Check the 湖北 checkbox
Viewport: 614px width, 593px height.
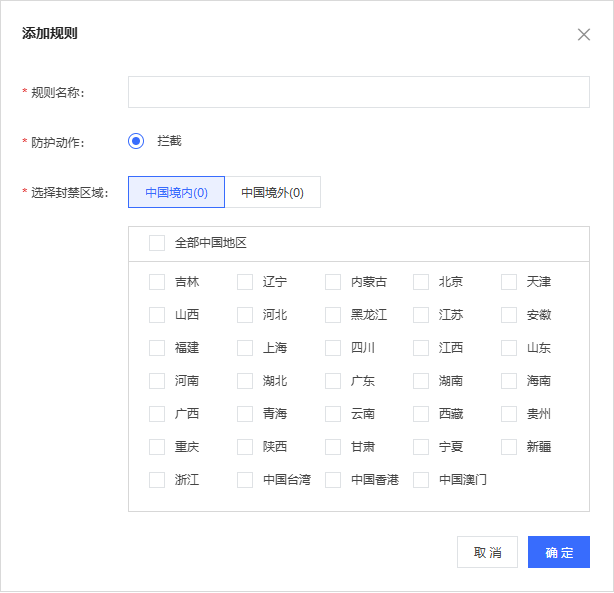[x=245, y=381]
